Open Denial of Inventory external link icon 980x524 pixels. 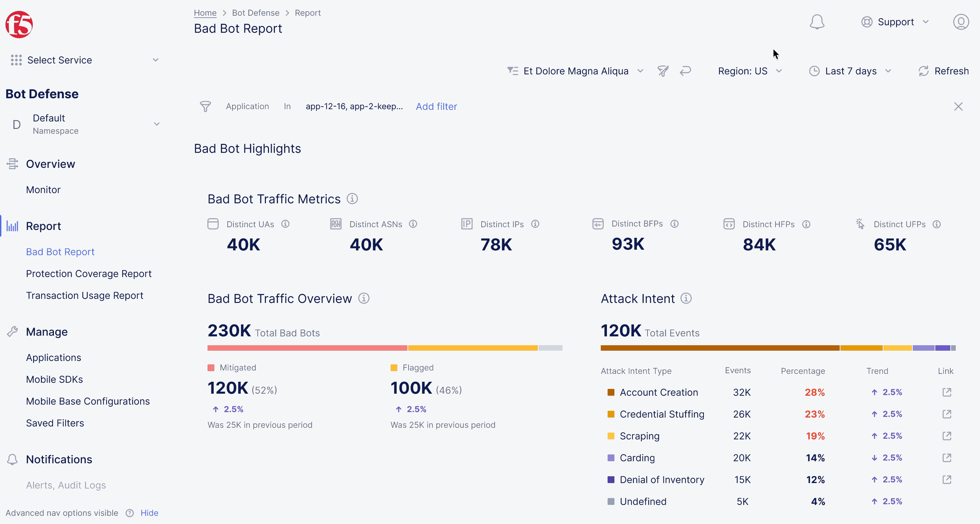tap(947, 480)
